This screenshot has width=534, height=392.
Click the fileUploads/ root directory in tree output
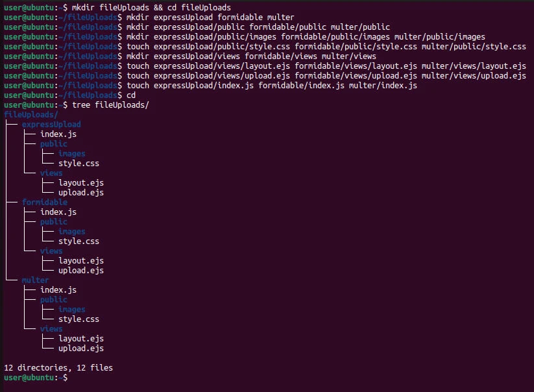click(26, 114)
